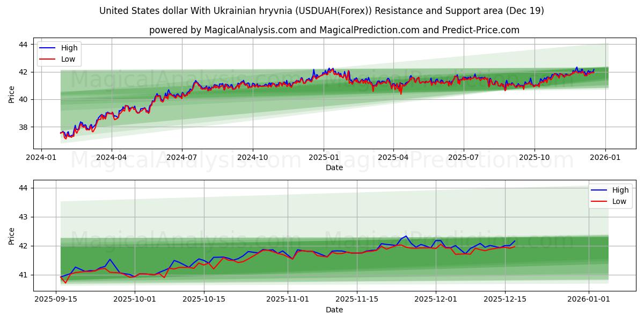Image resolution: width=644 pixels, height=322 pixels.
Task: Expand the top chart legend box
Action: point(59,53)
